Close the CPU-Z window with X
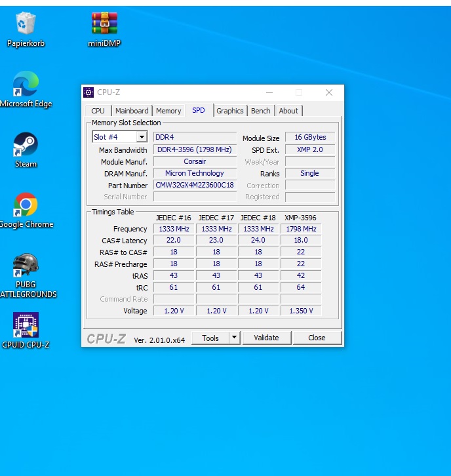Screen dimensions: 451x476 click(329, 92)
